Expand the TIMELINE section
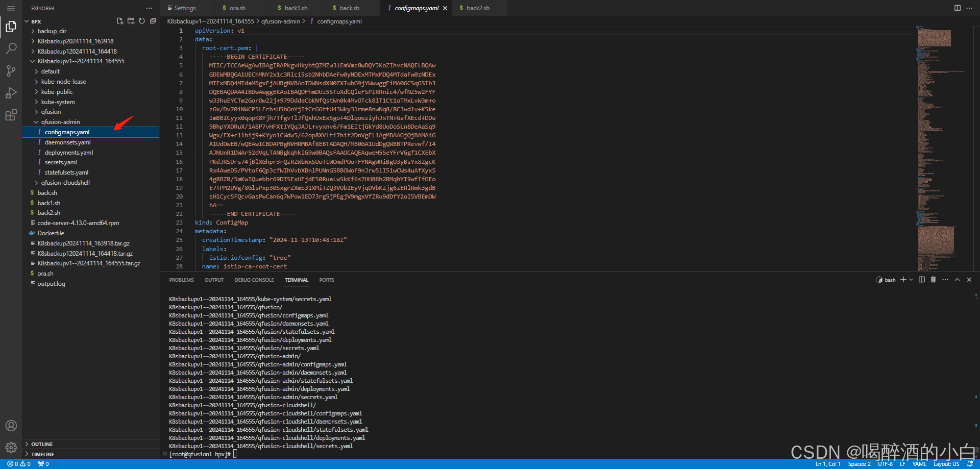The width and height of the screenshot is (980, 469). (42, 454)
